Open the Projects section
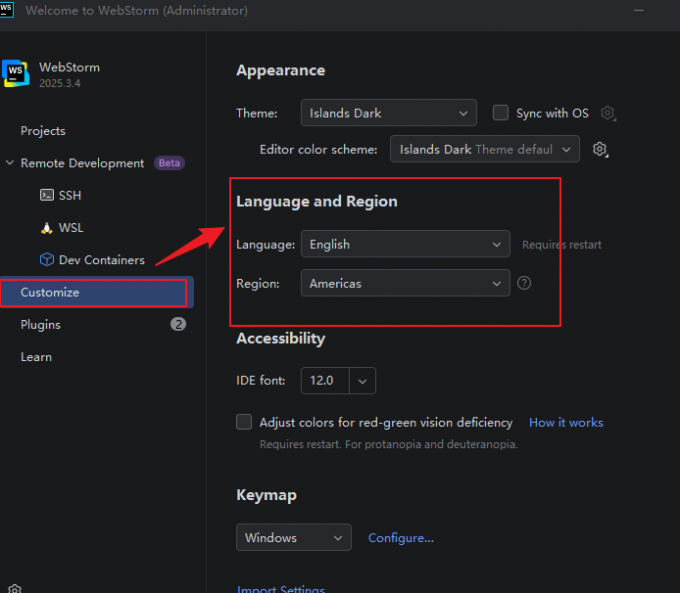 [x=43, y=131]
